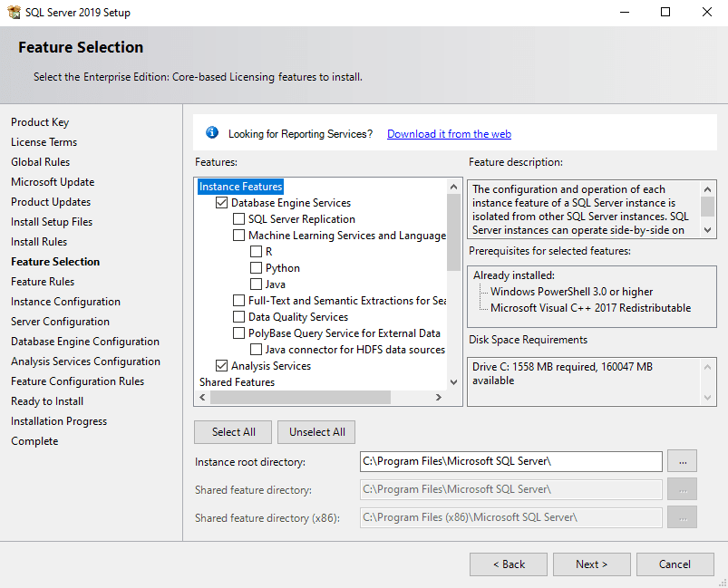The height and width of the screenshot is (588, 728).
Task: Click the instance root directory field
Action: (510, 461)
